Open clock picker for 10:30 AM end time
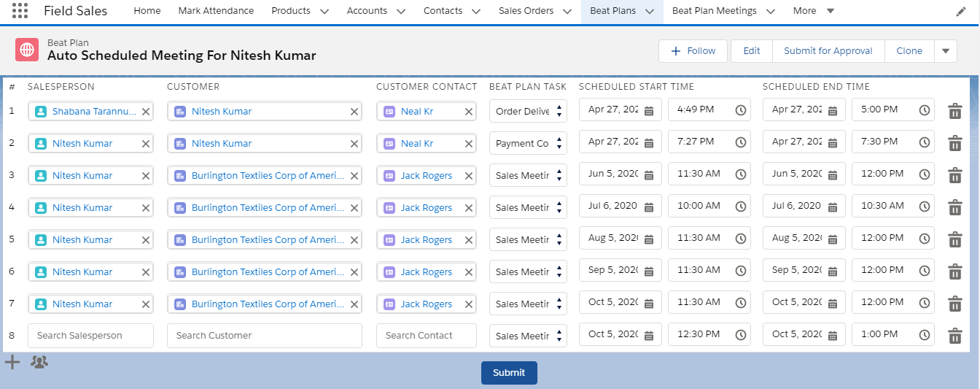 (x=925, y=207)
